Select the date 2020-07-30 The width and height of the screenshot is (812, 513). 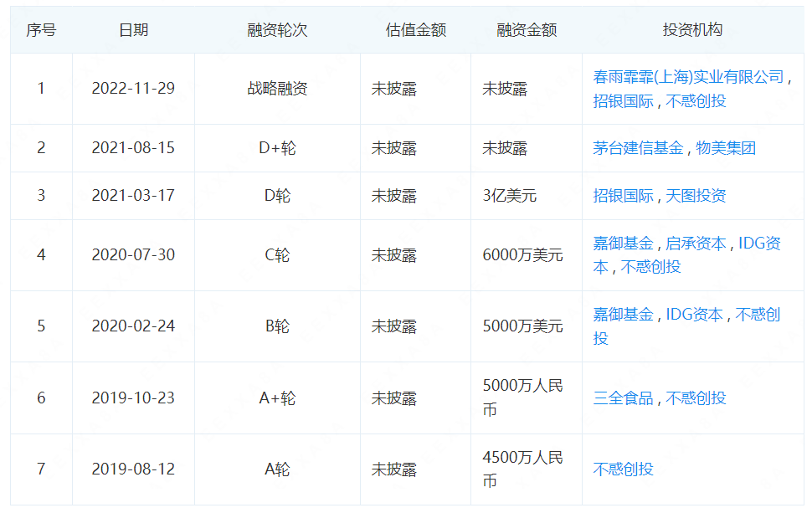133,254
